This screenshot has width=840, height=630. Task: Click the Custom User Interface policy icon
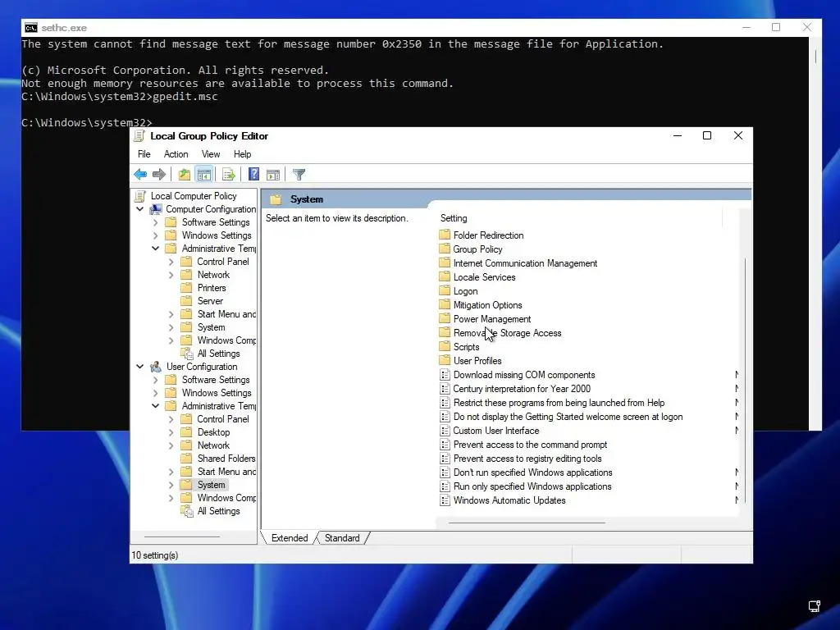point(445,430)
